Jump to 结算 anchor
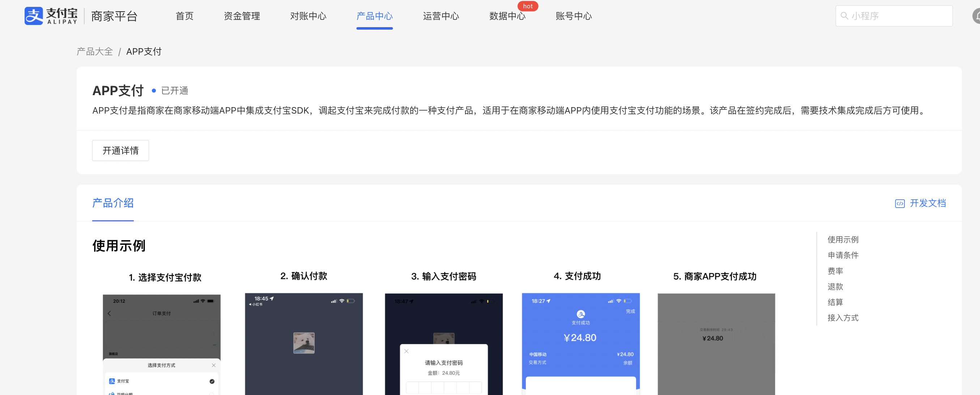The height and width of the screenshot is (395, 980). (835, 302)
